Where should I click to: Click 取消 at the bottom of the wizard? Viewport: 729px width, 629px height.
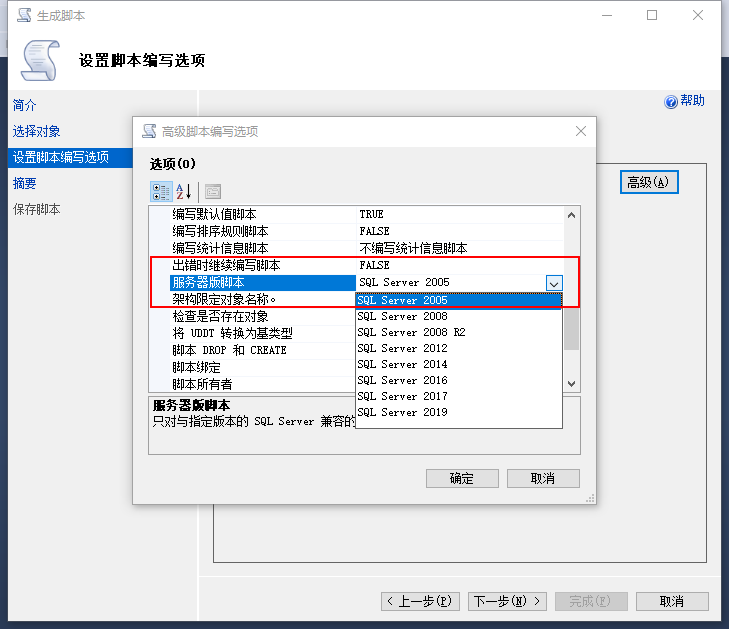point(672,602)
